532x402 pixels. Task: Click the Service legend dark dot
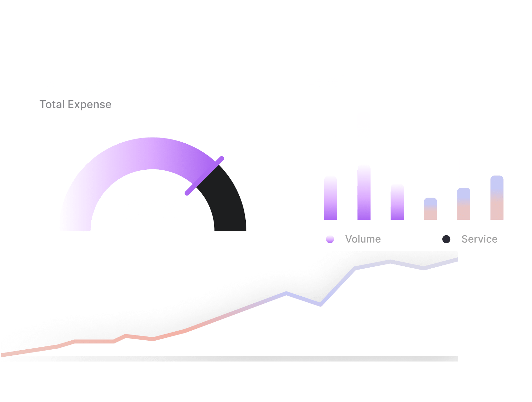(x=446, y=239)
